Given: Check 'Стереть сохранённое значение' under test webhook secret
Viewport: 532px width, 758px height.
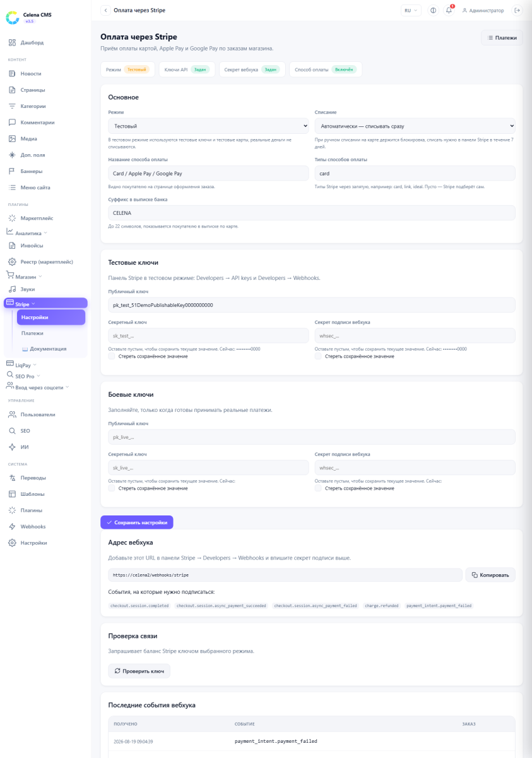Looking at the screenshot, I should click(x=318, y=356).
